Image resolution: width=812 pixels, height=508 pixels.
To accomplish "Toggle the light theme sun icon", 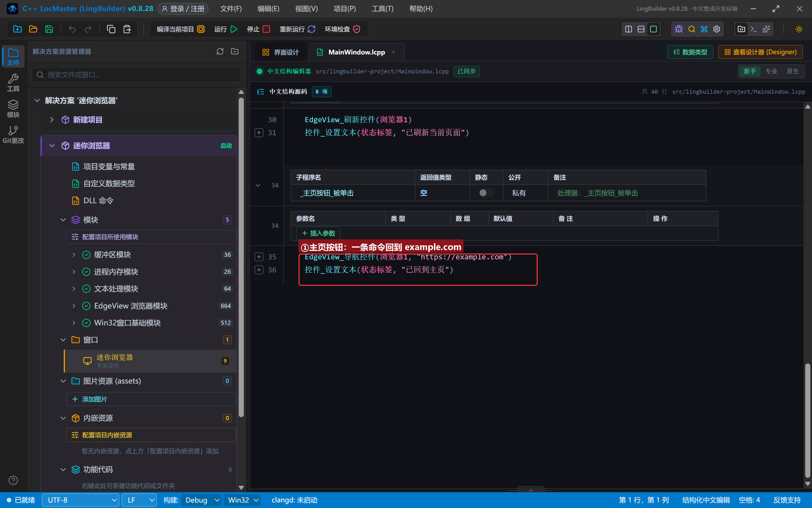I will [x=799, y=29].
